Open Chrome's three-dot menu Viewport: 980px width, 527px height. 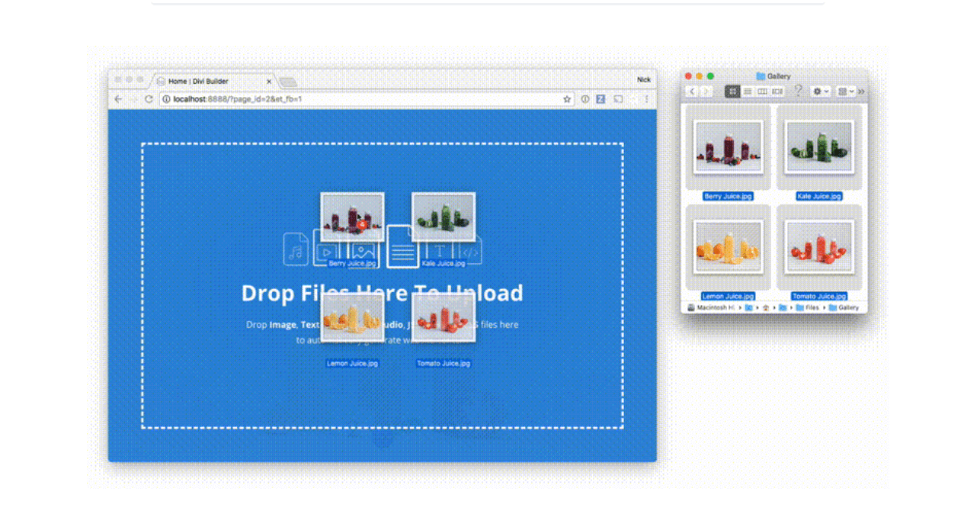click(x=647, y=100)
